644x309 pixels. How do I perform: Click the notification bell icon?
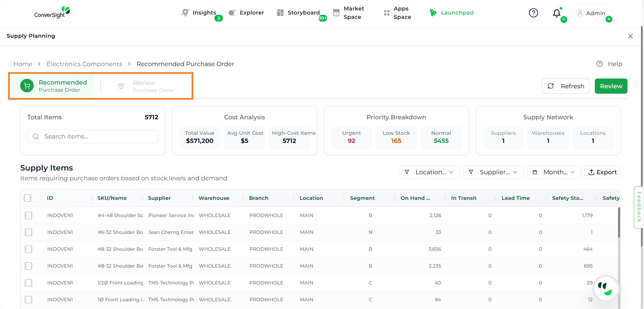(556, 13)
